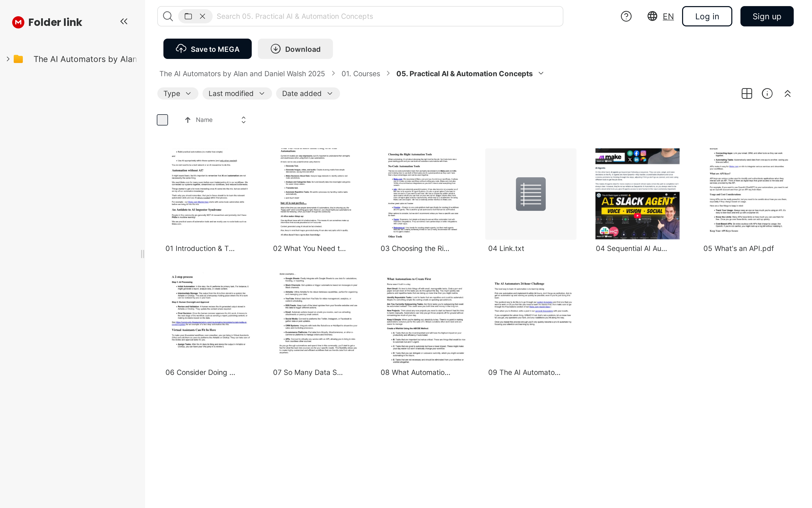812x508 pixels.
Task: Click the yellow folder icon in sidebar
Action: tap(18, 59)
